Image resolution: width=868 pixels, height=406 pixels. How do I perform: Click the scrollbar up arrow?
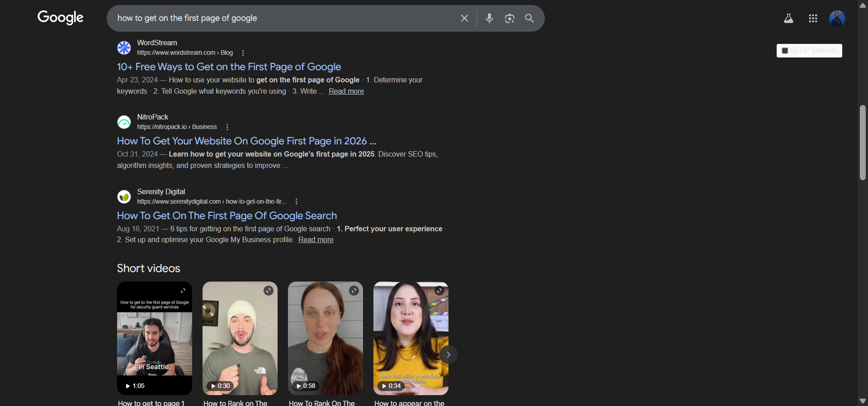pos(863,5)
